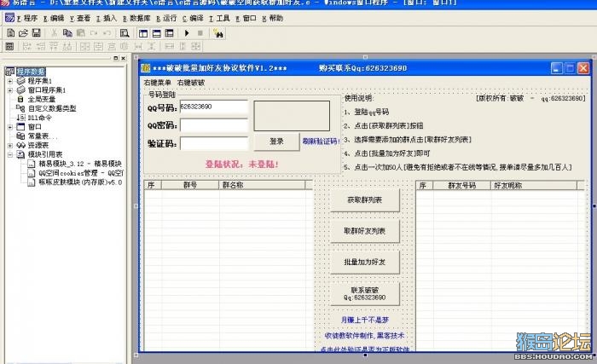Click the Undo arrow toolbar icon
This screenshot has height=364, width=597.
[x=107, y=33]
